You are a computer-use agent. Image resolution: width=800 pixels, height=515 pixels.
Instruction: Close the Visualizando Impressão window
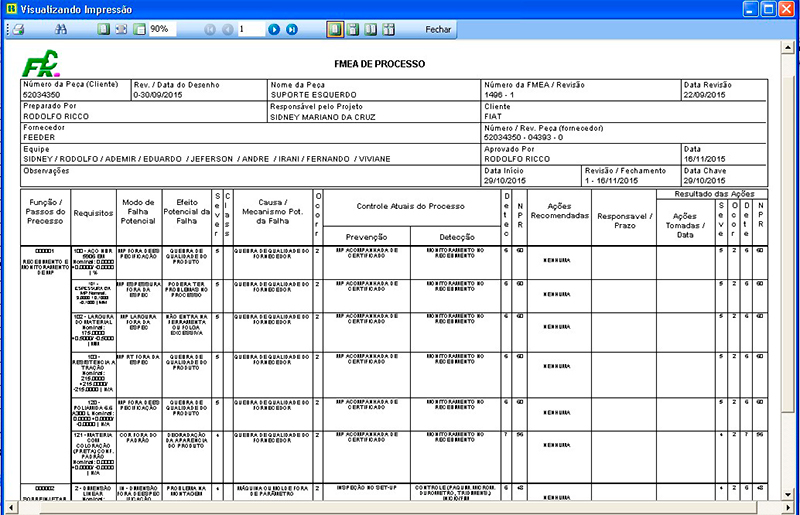786,9
